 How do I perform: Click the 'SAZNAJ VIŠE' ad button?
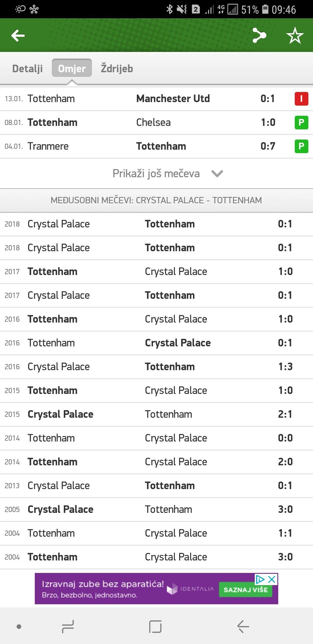245,589
